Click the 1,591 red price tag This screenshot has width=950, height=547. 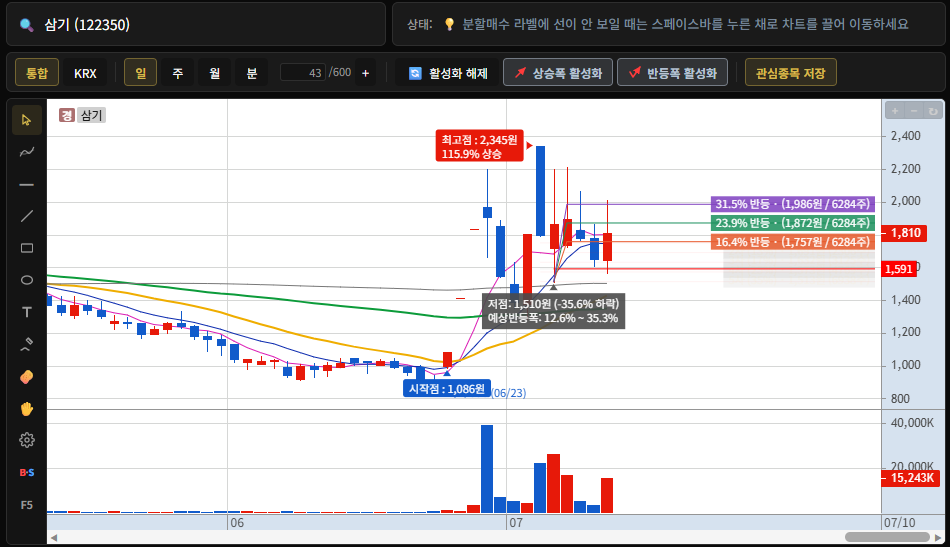click(x=899, y=269)
